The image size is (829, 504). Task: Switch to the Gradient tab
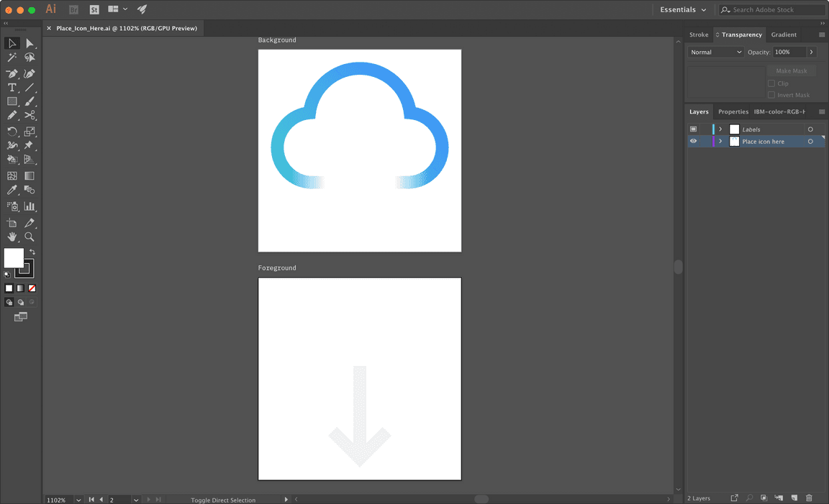point(784,34)
